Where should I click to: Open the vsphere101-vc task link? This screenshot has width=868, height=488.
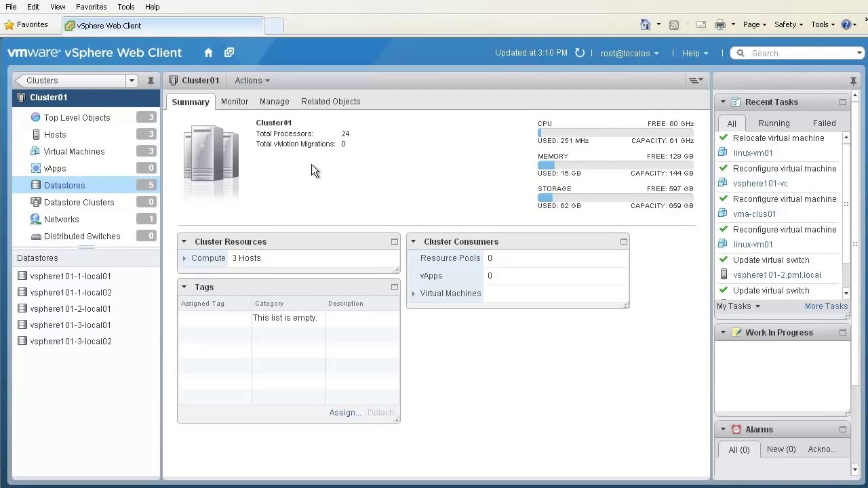pyautogui.click(x=760, y=184)
